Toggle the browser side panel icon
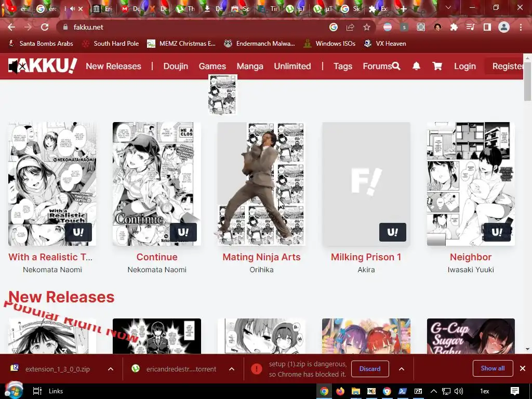Screen dimensions: 532x399 click(x=487, y=27)
